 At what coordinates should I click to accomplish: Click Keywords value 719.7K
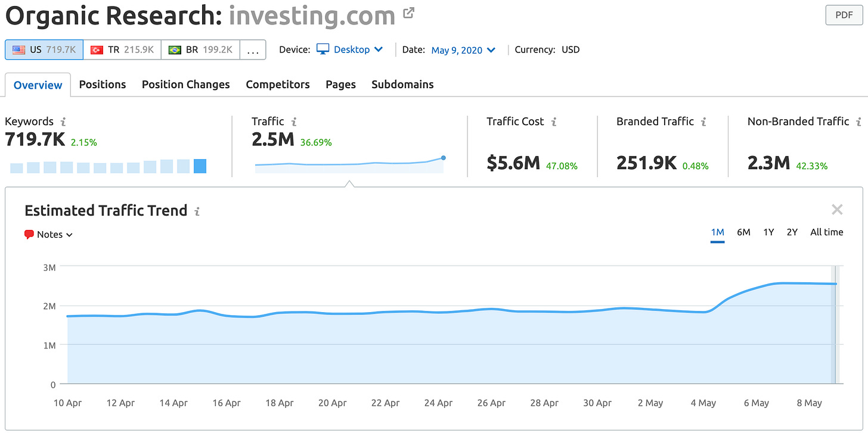35,140
